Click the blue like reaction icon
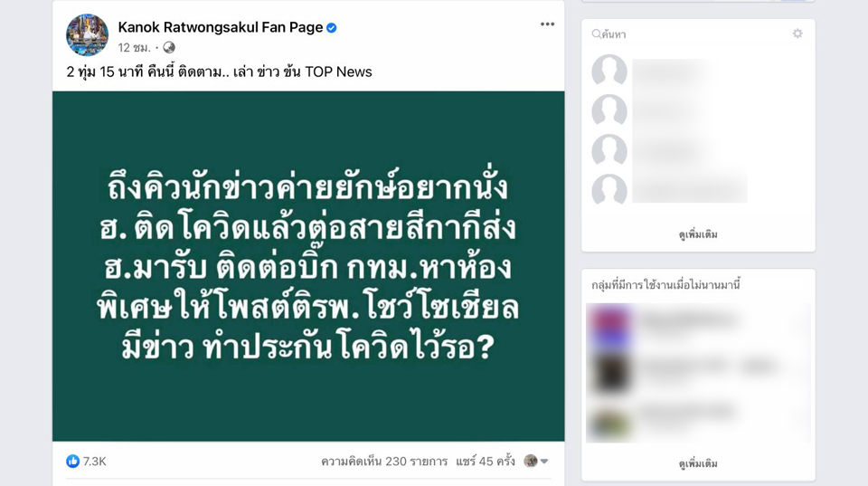Image resolution: width=868 pixels, height=486 pixels. coord(72,461)
